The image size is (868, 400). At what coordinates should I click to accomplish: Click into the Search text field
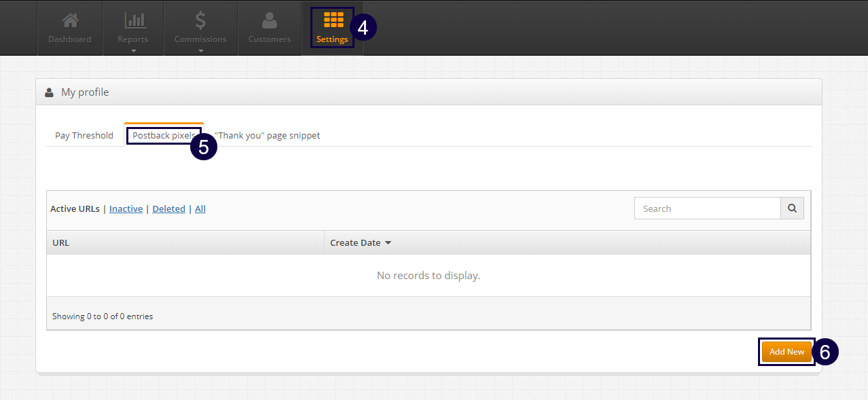(707, 208)
